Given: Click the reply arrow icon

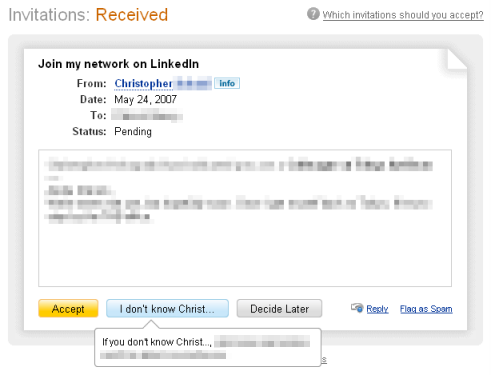Looking at the screenshot, I should (x=357, y=308).
